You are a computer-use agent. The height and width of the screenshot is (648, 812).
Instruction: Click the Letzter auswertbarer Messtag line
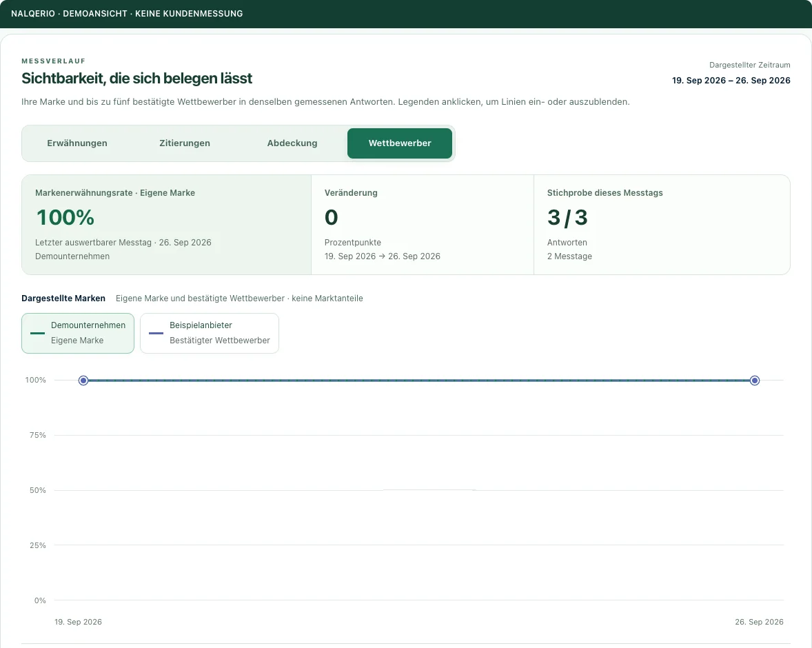[x=123, y=243]
